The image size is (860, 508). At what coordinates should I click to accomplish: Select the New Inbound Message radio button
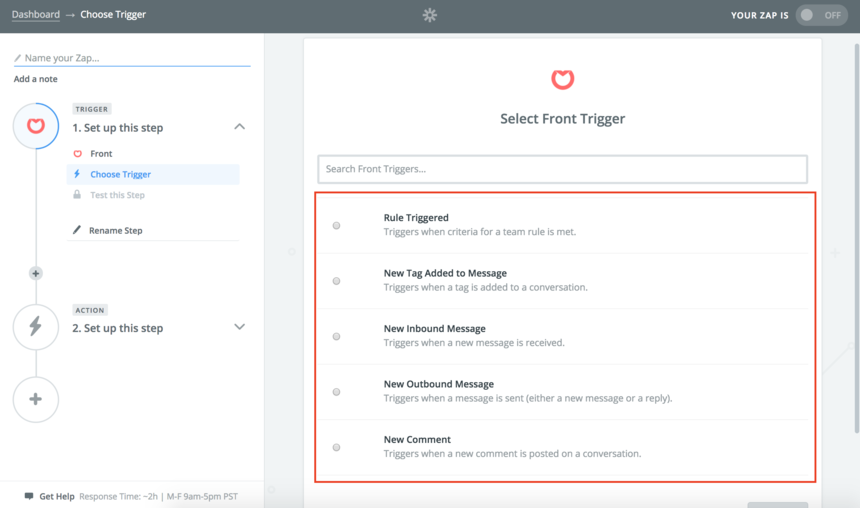[x=336, y=336]
